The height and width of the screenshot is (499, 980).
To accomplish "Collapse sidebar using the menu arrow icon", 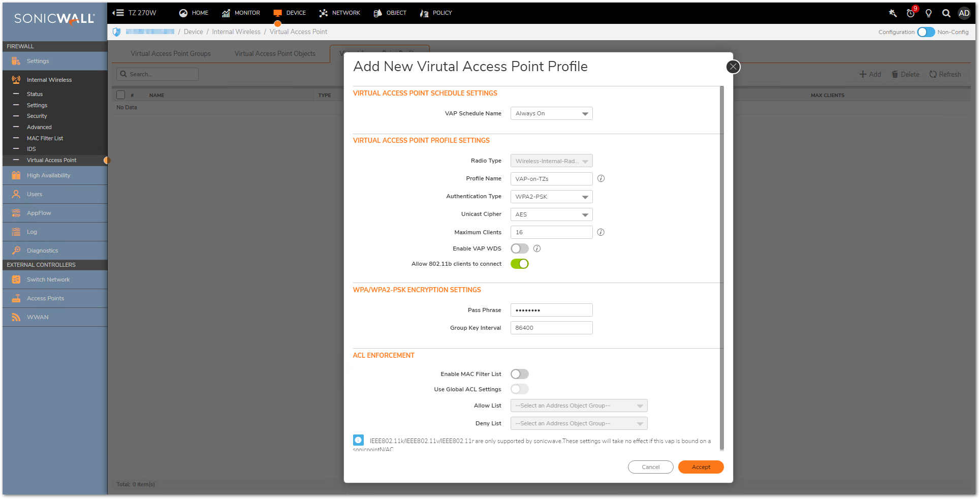I will (118, 13).
